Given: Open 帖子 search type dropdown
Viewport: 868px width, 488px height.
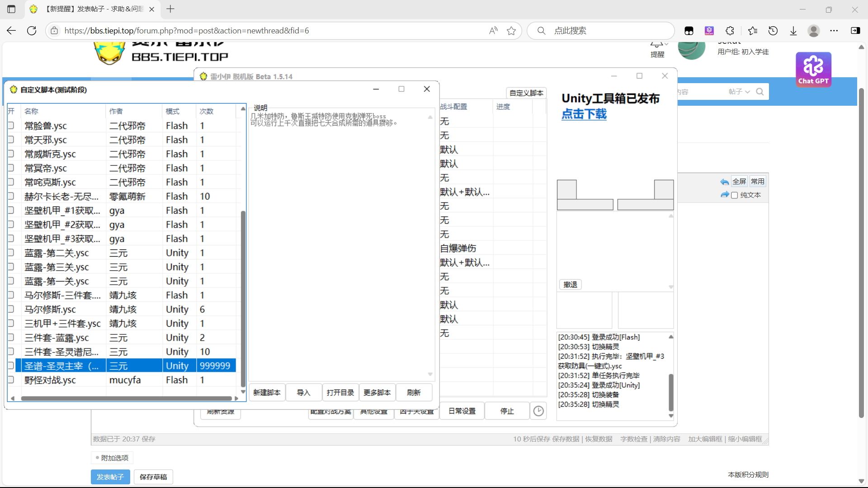Looking at the screenshot, I should tap(739, 92).
